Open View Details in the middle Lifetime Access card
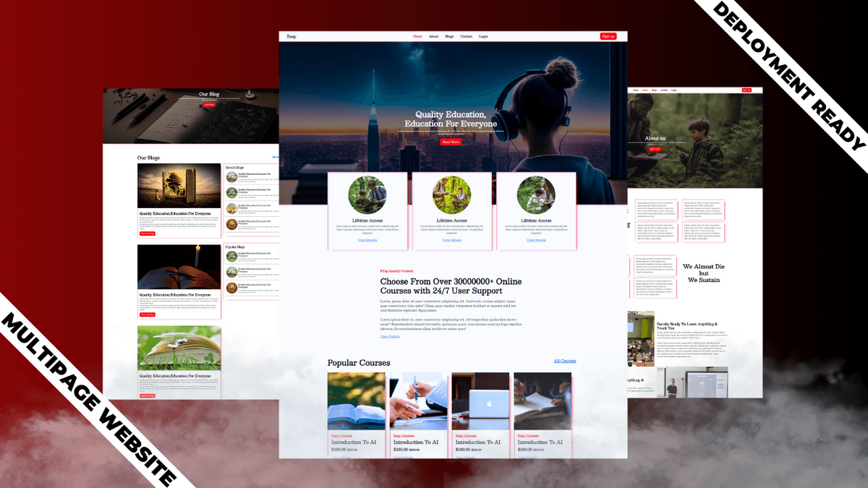 pyautogui.click(x=452, y=240)
